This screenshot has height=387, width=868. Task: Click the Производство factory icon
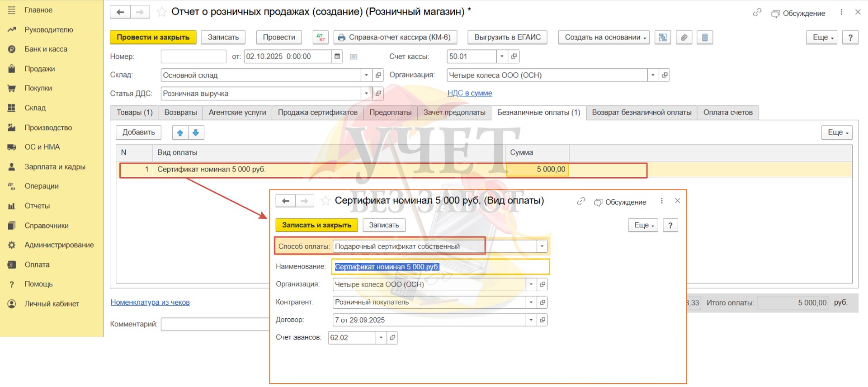coord(12,127)
